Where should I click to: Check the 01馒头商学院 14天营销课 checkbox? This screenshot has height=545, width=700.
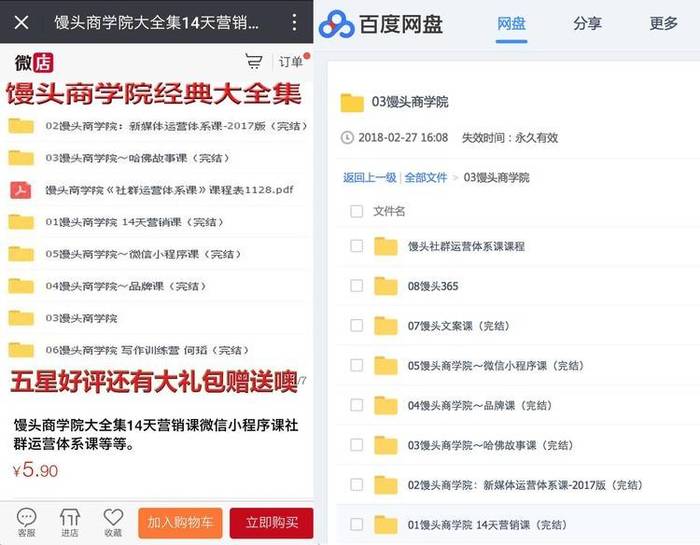(357, 524)
